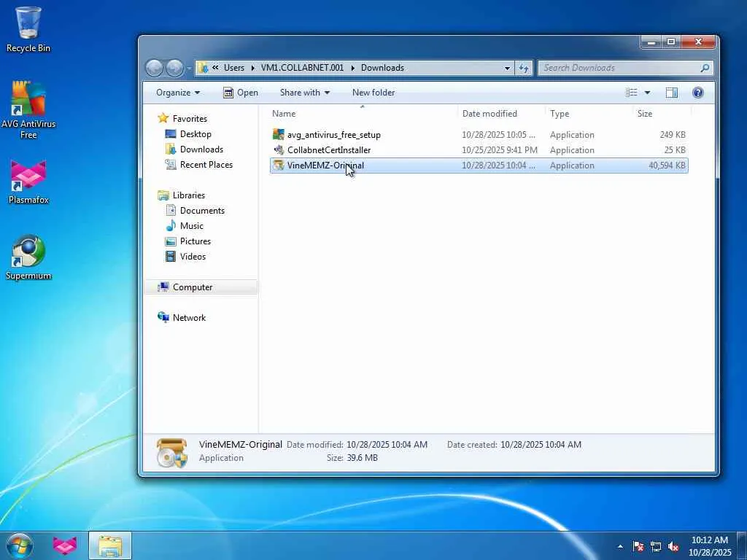Open the Plasmafox desktop shortcut
Viewport: 747px width, 560px height.
28,182
